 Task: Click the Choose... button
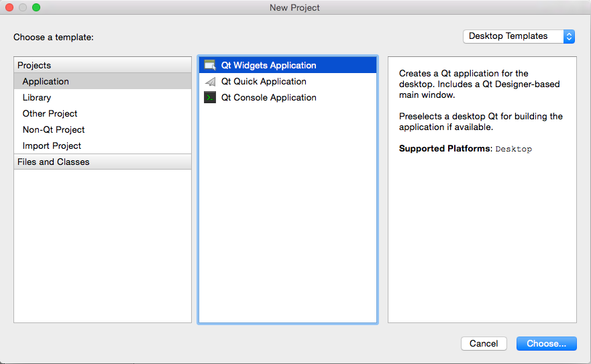(547, 343)
